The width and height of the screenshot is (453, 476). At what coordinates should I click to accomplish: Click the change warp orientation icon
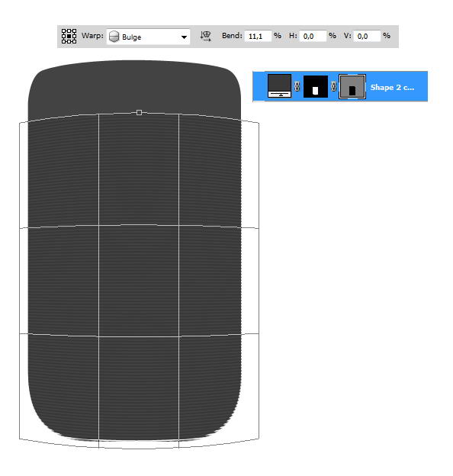pyautogui.click(x=205, y=36)
